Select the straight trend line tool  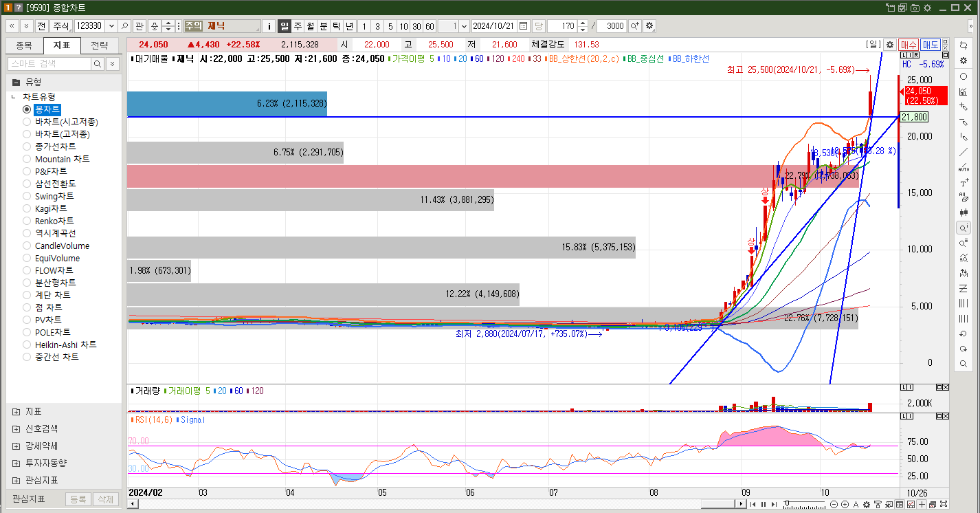tap(964, 152)
